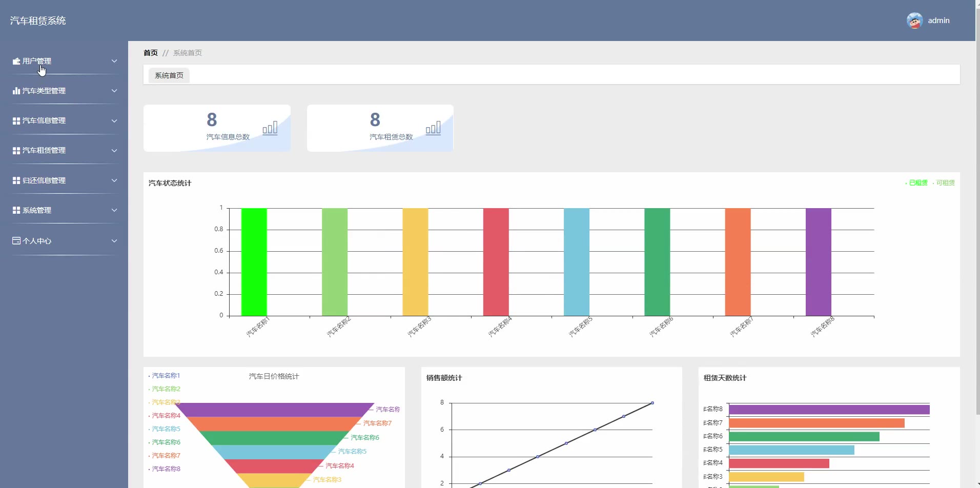
Task: Click the top data point on 销售额统计 line
Action: [652, 403]
